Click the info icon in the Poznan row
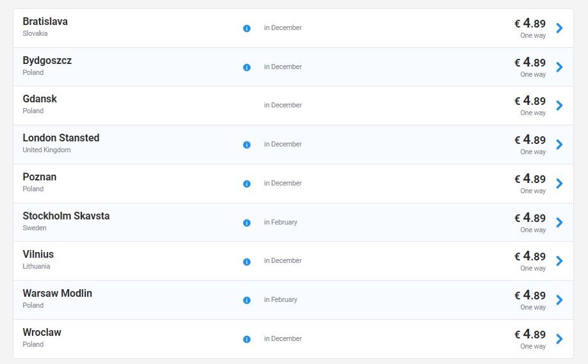Image resolution: width=588 pixels, height=364 pixels. coord(247,184)
